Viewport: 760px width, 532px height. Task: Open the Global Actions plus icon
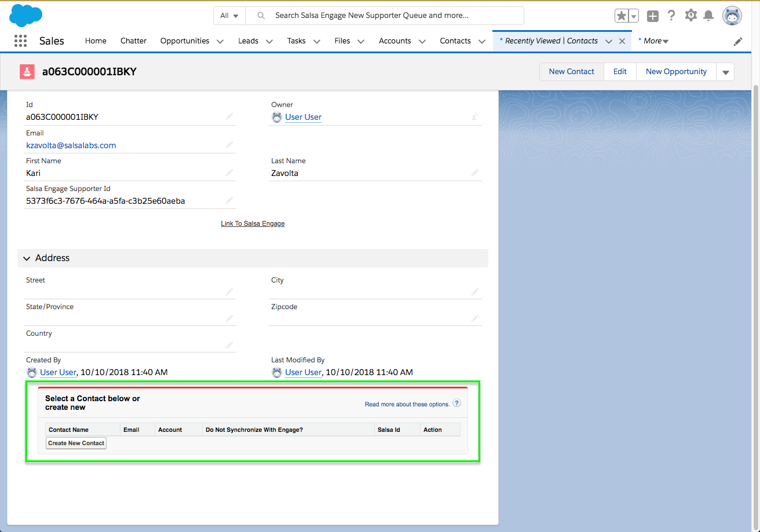(x=653, y=16)
